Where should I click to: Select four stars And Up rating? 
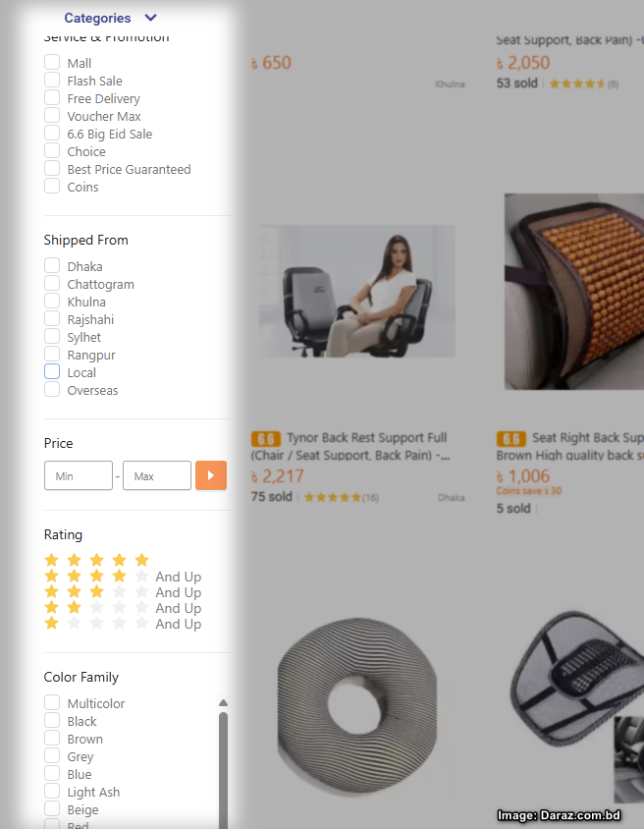click(x=123, y=577)
